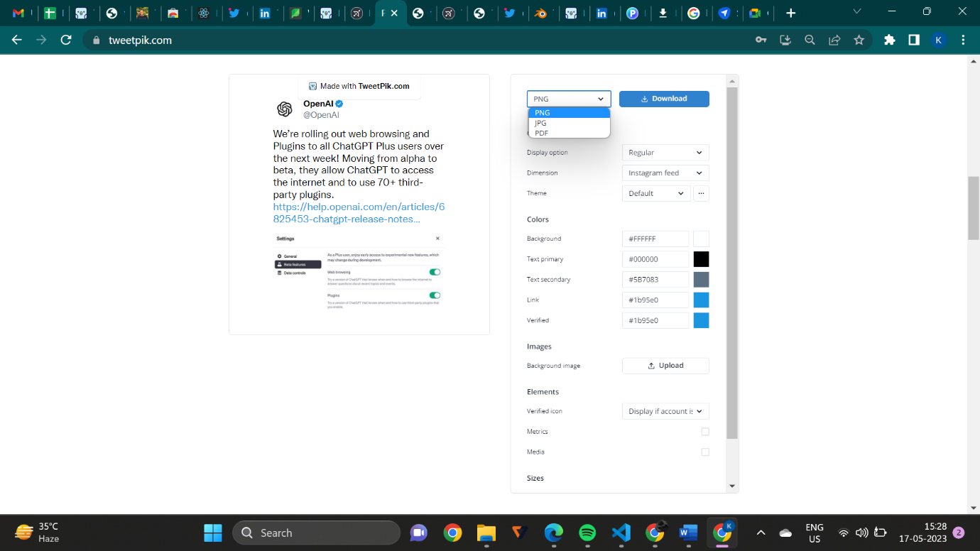The width and height of the screenshot is (980, 551).
Task: Open File Explorer from taskbar
Action: [486, 533]
